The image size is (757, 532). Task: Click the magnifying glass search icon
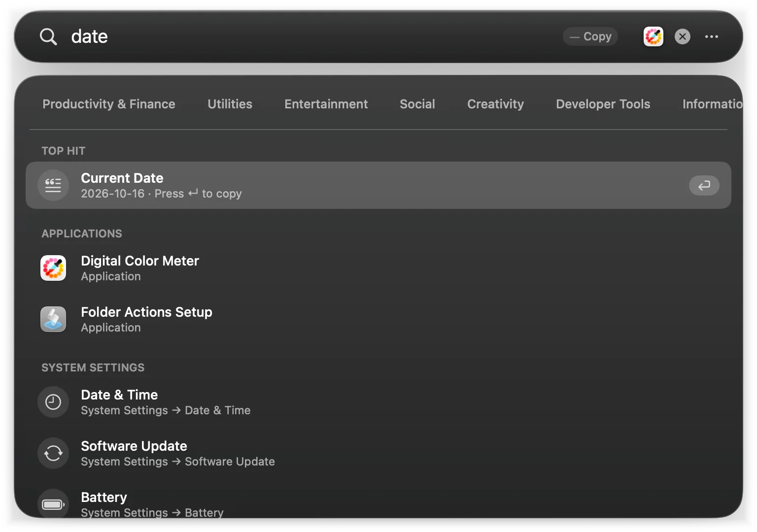pyautogui.click(x=48, y=36)
